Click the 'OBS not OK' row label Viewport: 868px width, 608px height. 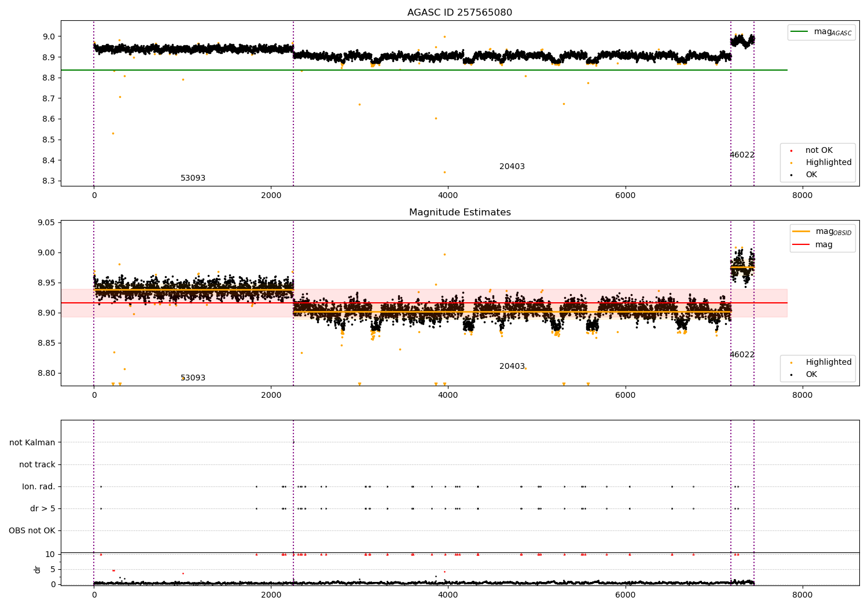[32, 530]
